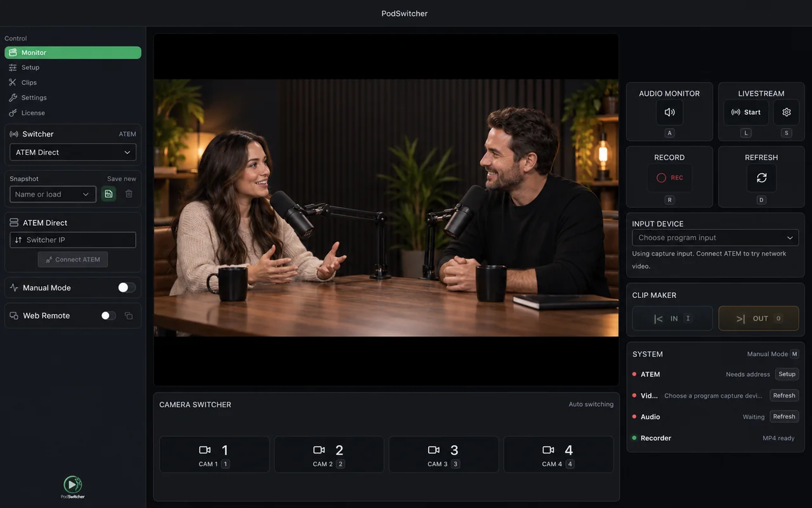Enable the Web Remote switch

pyautogui.click(x=108, y=316)
